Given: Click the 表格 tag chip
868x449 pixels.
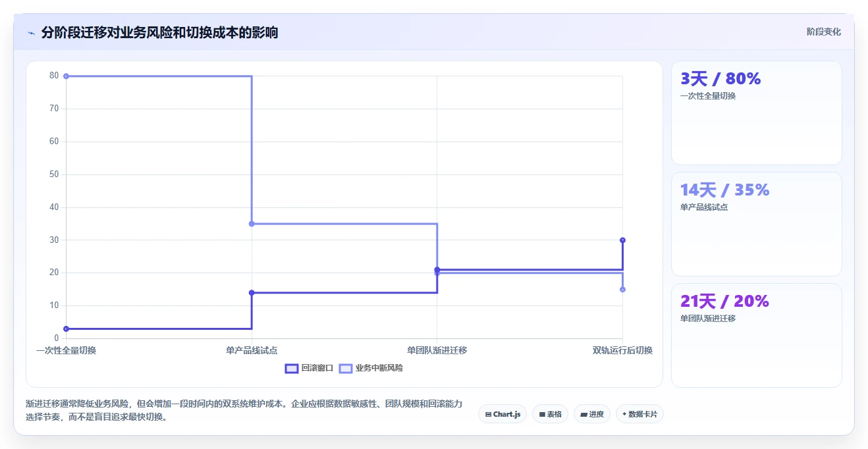Looking at the screenshot, I should (x=550, y=414).
